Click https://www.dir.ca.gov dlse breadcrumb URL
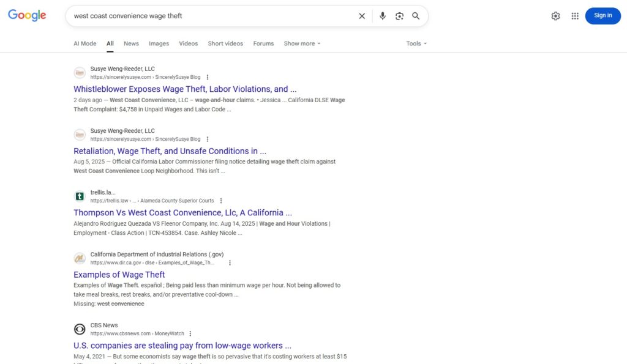 click(x=152, y=262)
